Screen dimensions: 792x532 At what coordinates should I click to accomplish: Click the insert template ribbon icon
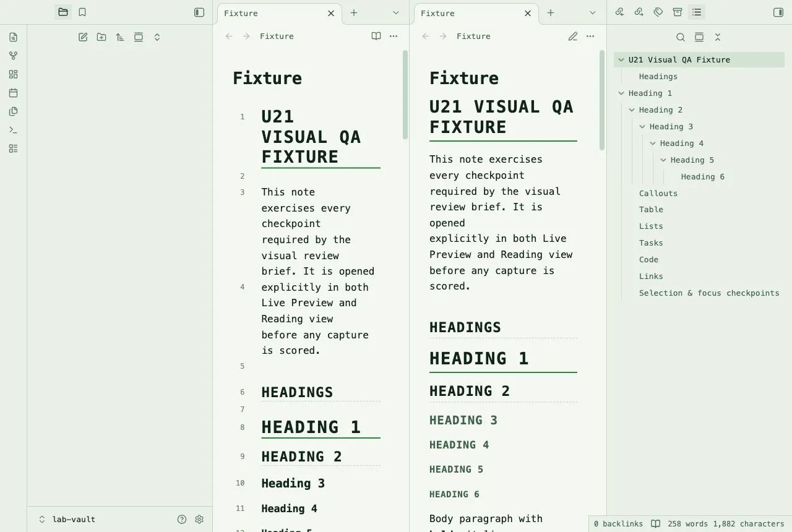pos(14,111)
